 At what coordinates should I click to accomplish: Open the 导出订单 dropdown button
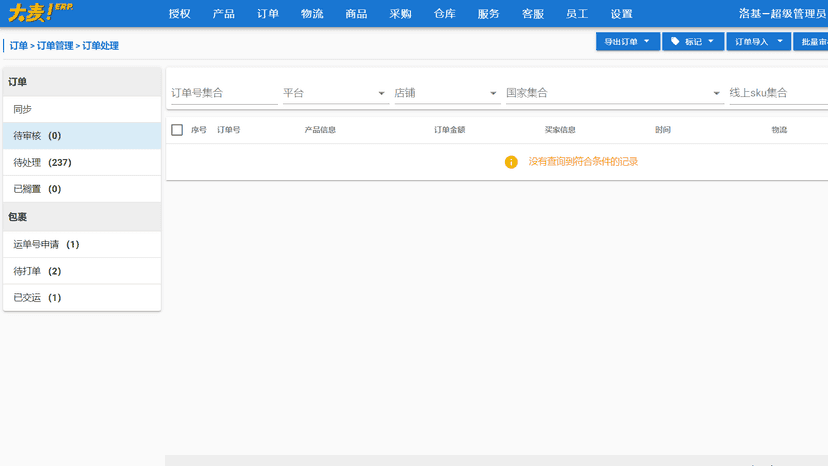(628, 42)
